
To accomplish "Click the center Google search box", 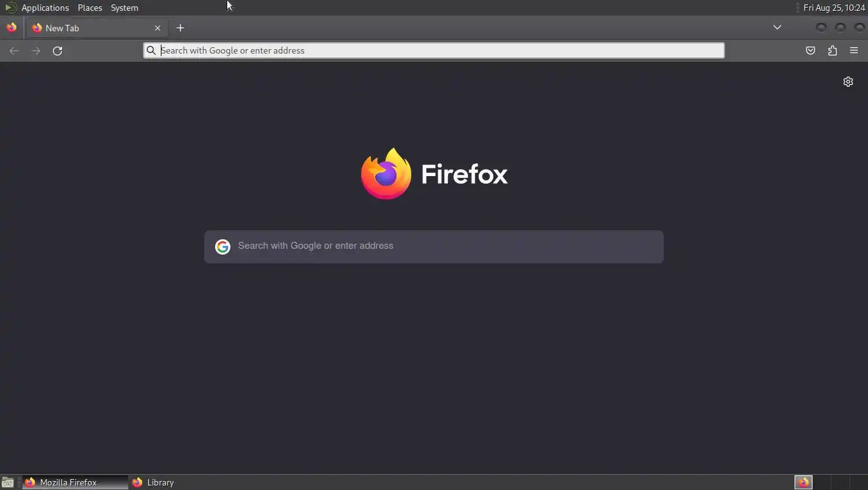I will click(434, 246).
